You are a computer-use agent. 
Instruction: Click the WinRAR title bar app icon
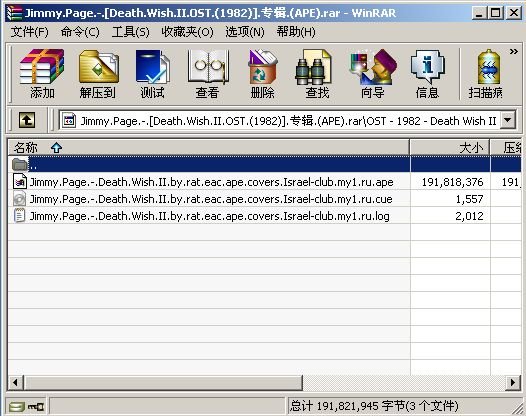(14, 13)
